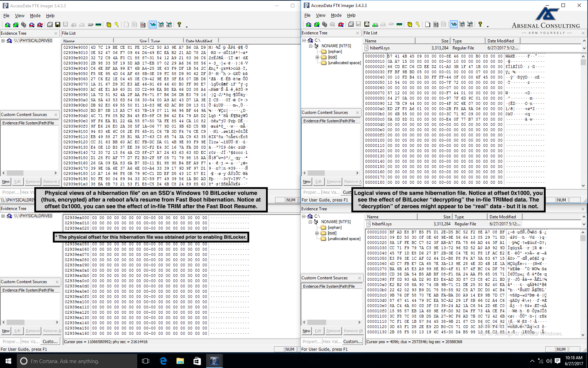Switch to Custo... tab in bottom-left pane
Viewport: 588px width, 368px height.
pyautogui.click(x=50, y=342)
